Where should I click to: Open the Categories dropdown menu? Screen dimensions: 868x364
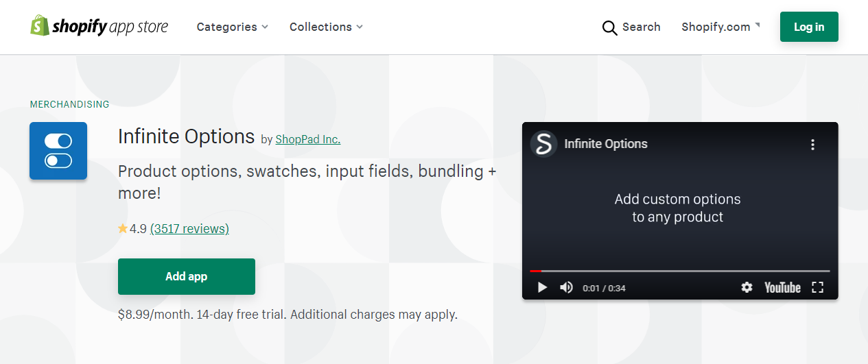click(x=233, y=27)
